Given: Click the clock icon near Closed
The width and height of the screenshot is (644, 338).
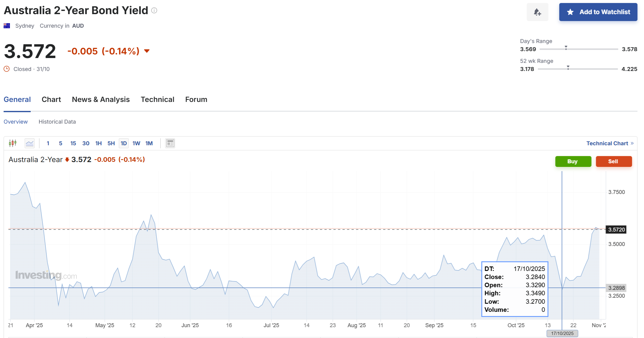Looking at the screenshot, I should 7,69.
